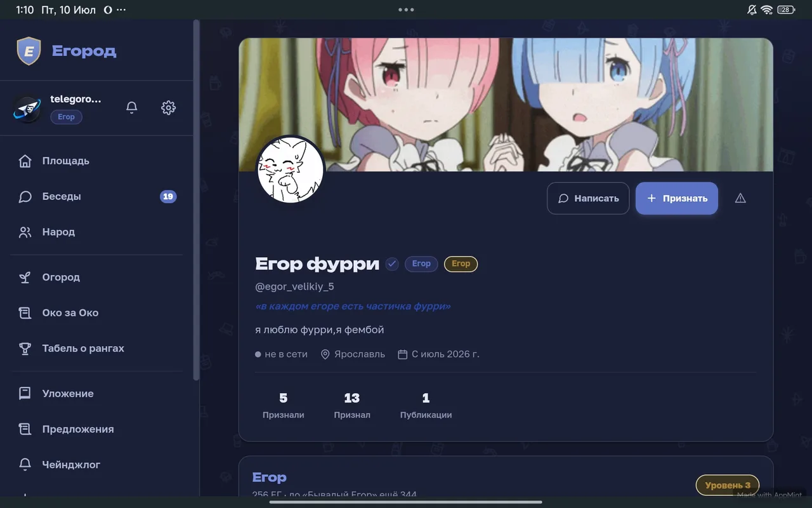View the 13 Признал following list
This screenshot has height=508, width=812.
click(352, 405)
